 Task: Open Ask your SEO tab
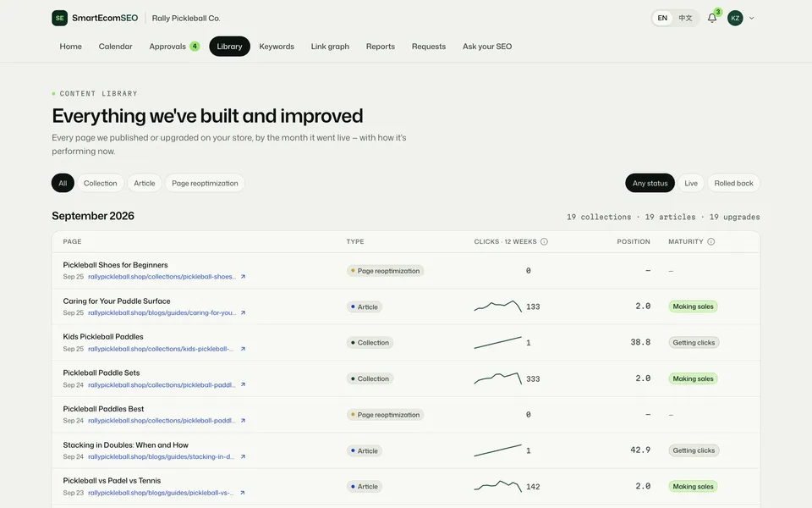(x=487, y=46)
